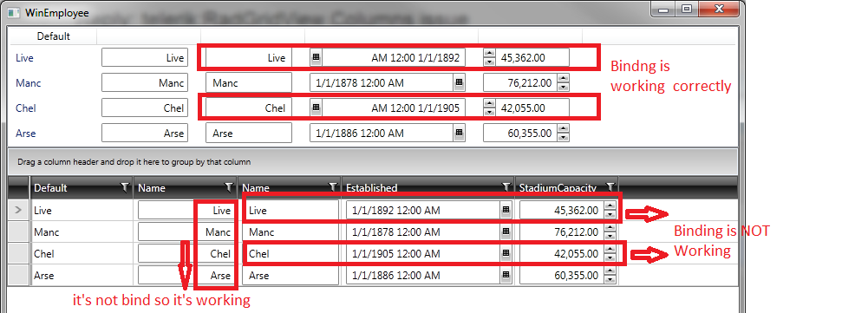Open filter on the Established column
The image size is (868, 313).
pos(506,187)
